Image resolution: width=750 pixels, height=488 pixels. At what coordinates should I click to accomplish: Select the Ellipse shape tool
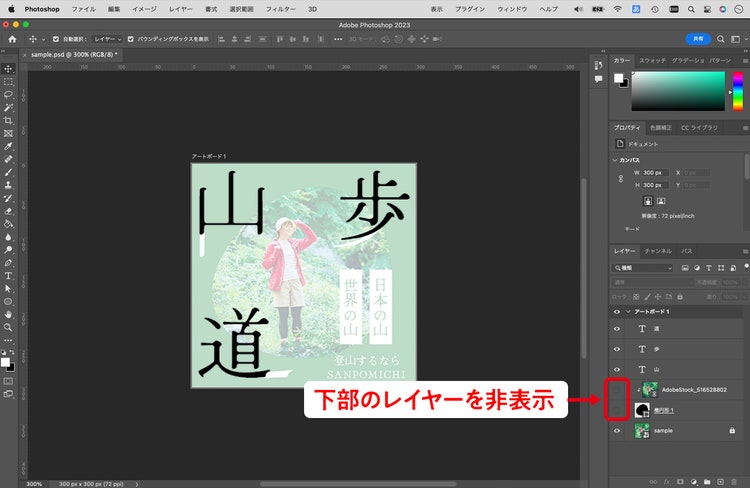pos(8,301)
